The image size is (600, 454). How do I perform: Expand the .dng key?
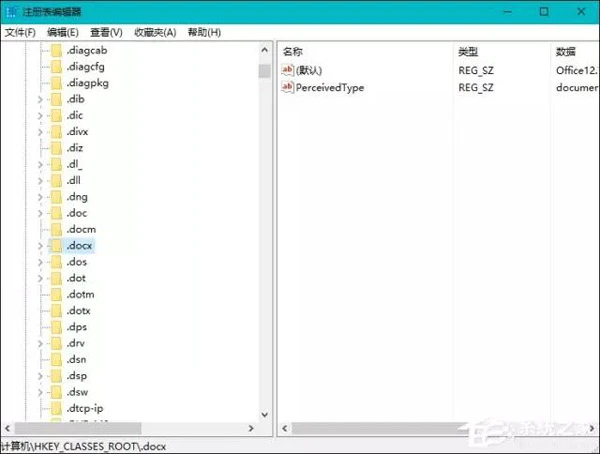coord(40,197)
